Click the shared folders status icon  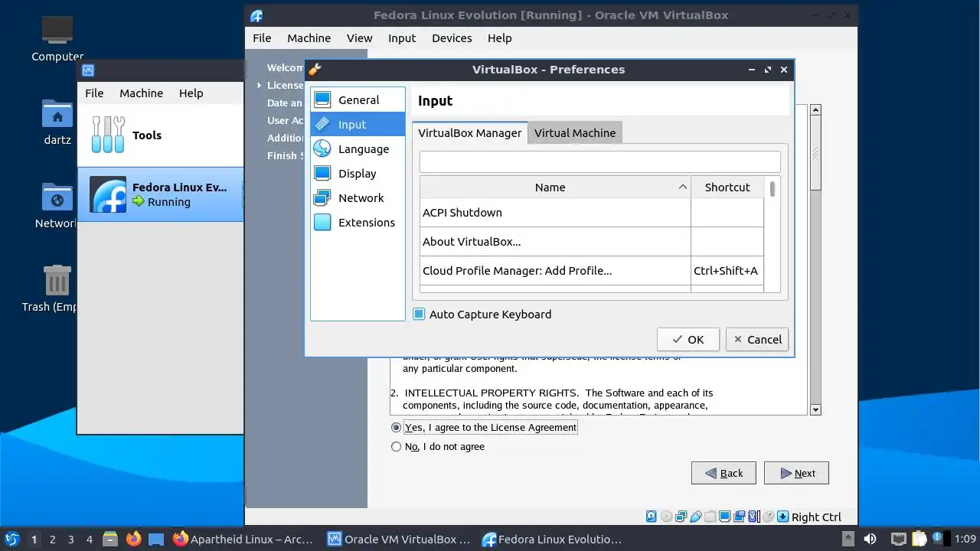(x=710, y=517)
